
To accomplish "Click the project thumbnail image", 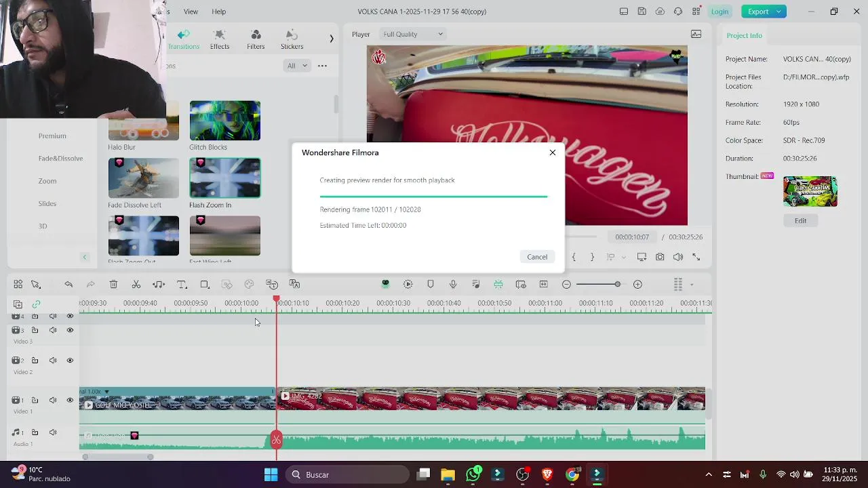I will point(810,191).
